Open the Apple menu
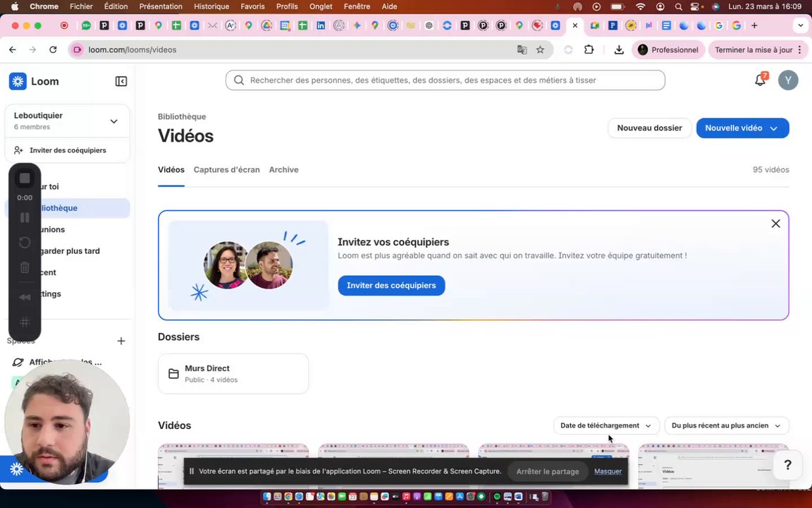The width and height of the screenshot is (812, 508). [x=15, y=7]
